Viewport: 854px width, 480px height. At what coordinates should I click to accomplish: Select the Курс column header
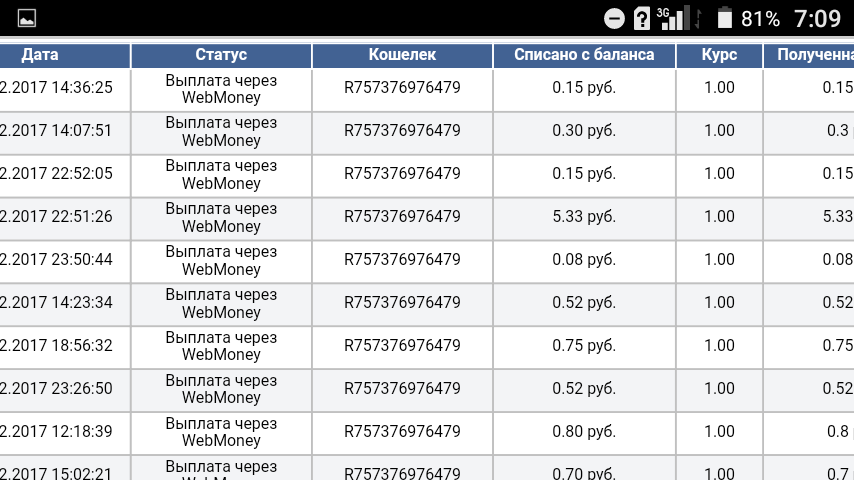[719, 55]
